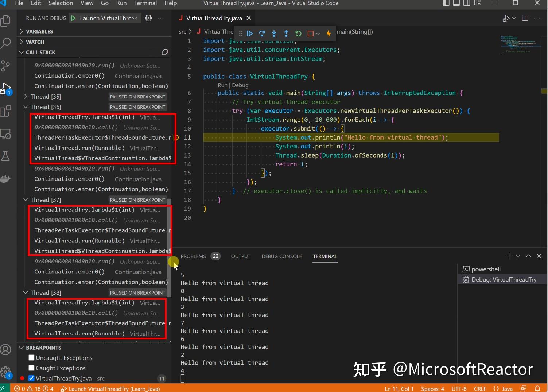This screenshot has width=548, height=392.
Task: Select the powershell terminal entry
Action: click(x=486, y=269)
